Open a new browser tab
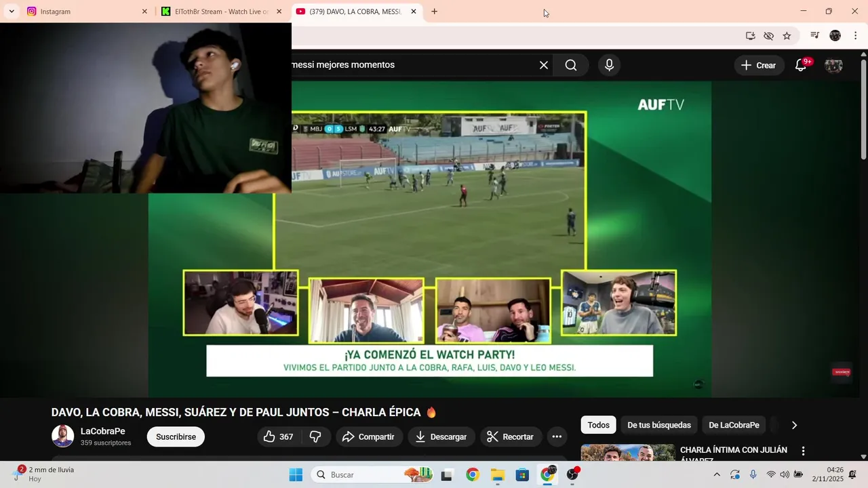The image size is (868, 488). pyautogui.click(x=435, y=12)
